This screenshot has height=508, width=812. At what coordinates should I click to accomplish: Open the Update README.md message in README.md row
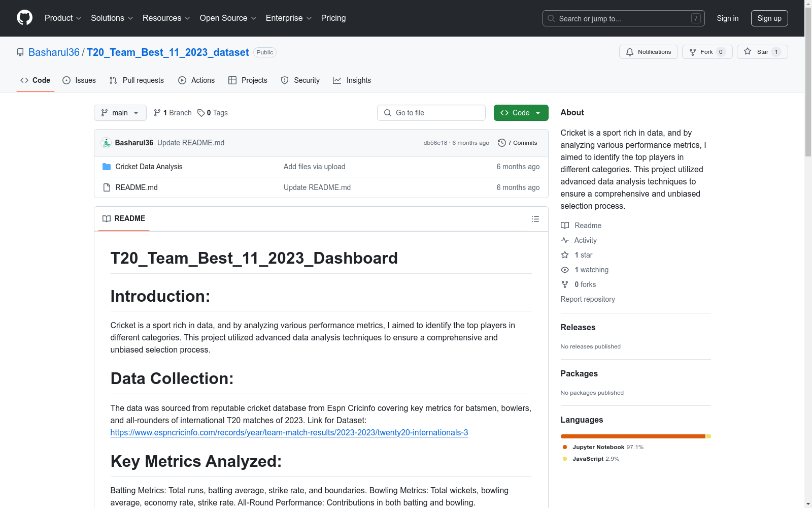[x=317, y=187]
